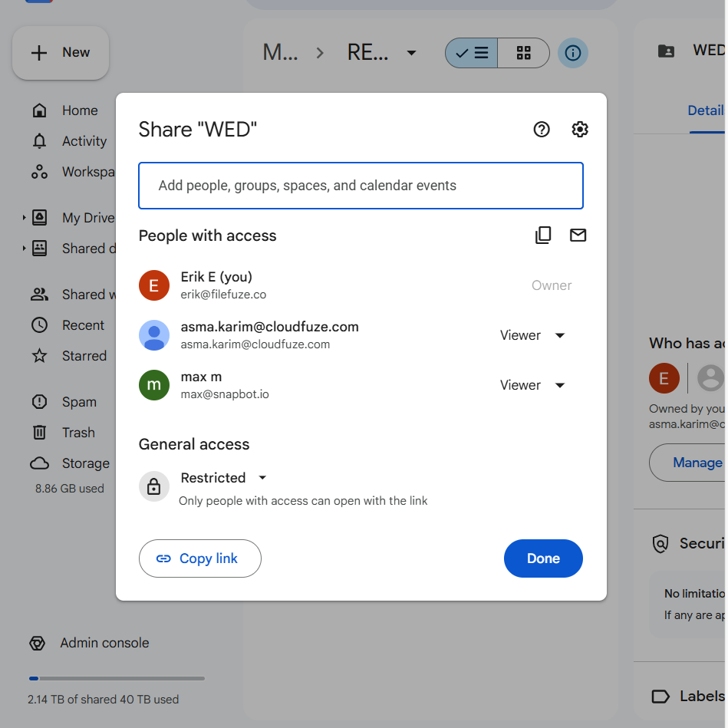728x728 pixels.
Task: Click Erik E's avatar
Action: tap(153, 285)
